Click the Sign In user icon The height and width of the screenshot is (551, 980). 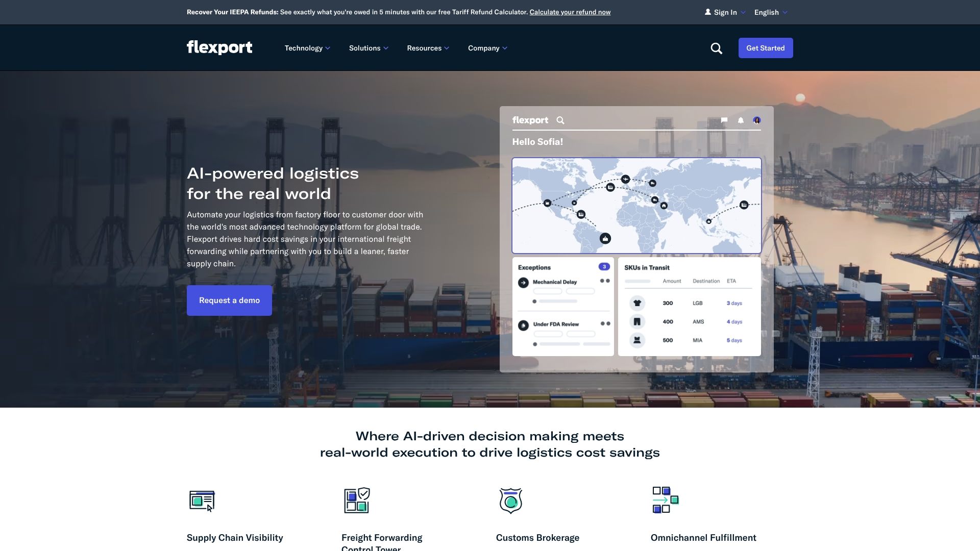[x=708, y=12]
